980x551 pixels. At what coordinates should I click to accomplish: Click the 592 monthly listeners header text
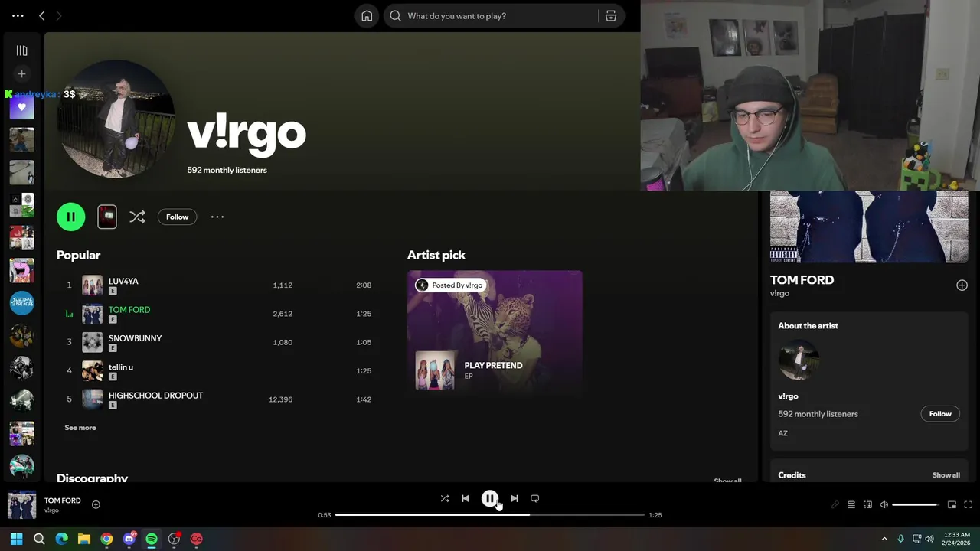click(227, 170)
